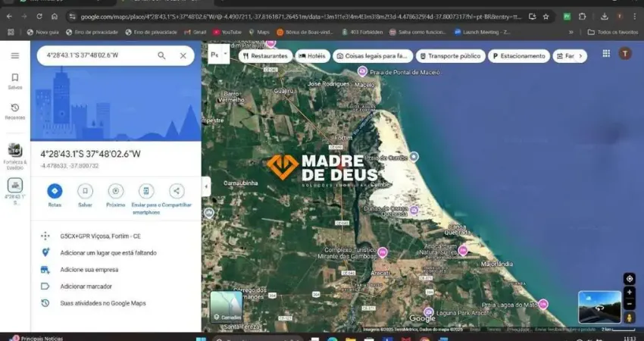Screen dimensions: 644x341
Task: Toggle the Camadas map layers tile
Action: 226,307
